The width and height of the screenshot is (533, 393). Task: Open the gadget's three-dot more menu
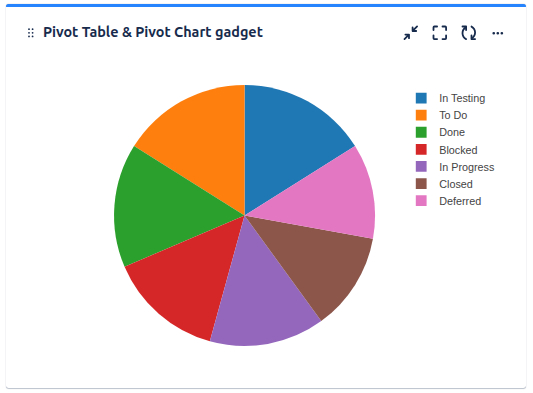click(x=498, y=33)
